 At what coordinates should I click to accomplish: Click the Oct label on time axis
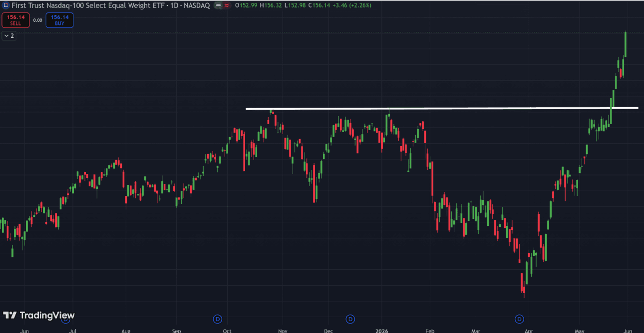click(227, 330)
